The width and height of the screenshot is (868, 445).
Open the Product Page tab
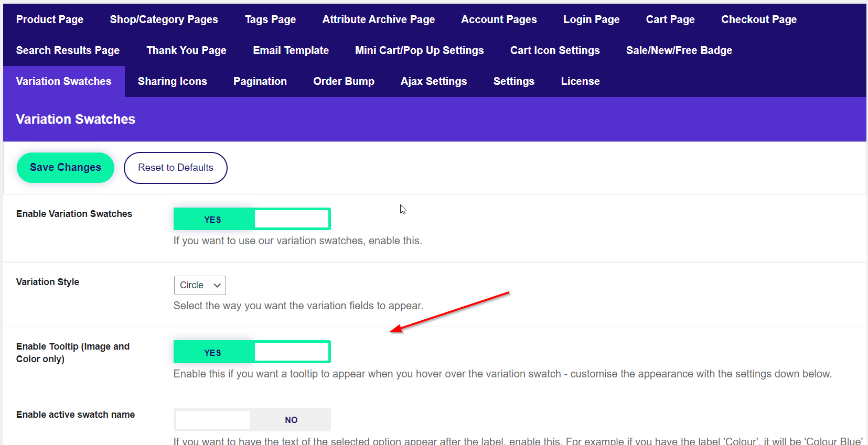50,19
